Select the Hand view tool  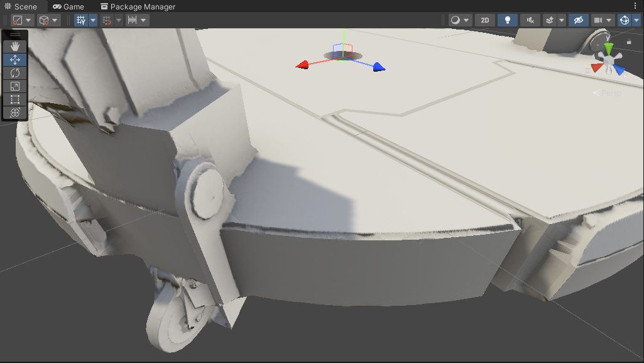pos(14,45)
